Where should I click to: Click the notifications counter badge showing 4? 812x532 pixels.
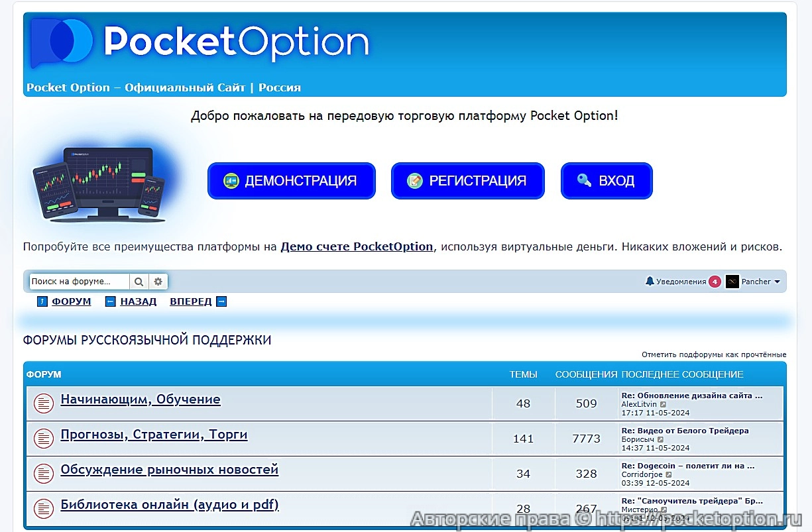tap(715, 281)
